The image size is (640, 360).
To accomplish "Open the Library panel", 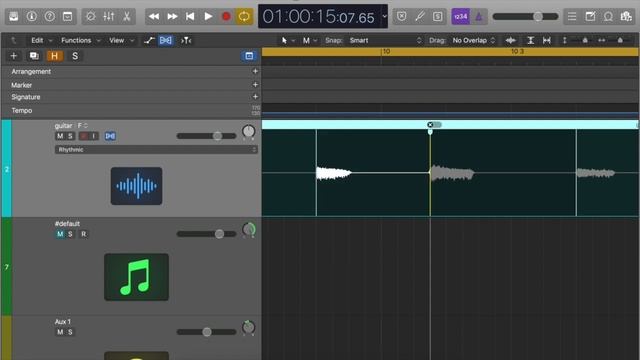I will click(13, 17).
